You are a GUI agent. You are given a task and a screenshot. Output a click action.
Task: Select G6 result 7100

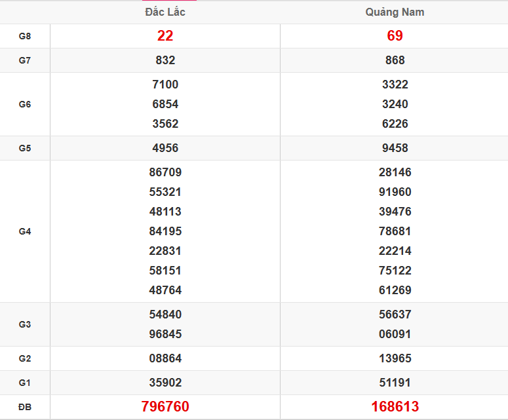click(165, 85)
